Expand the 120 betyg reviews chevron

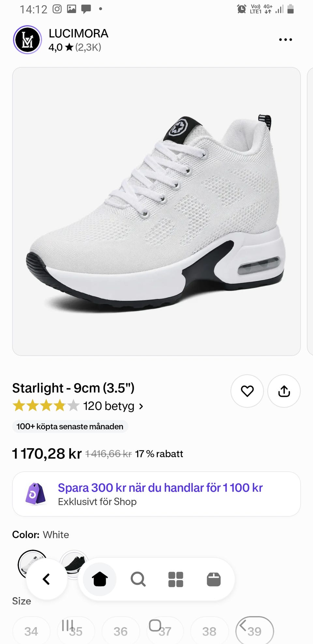(x=141, y=406)
